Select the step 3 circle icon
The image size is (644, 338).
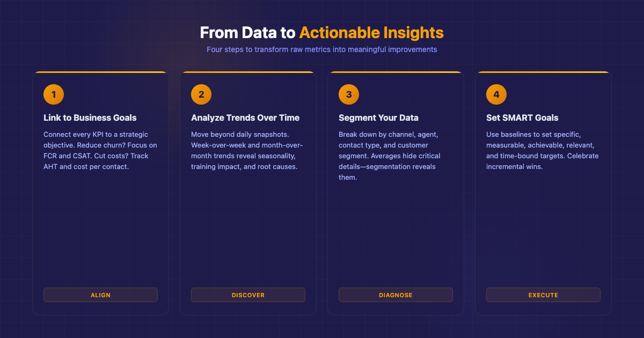[348, 94]
